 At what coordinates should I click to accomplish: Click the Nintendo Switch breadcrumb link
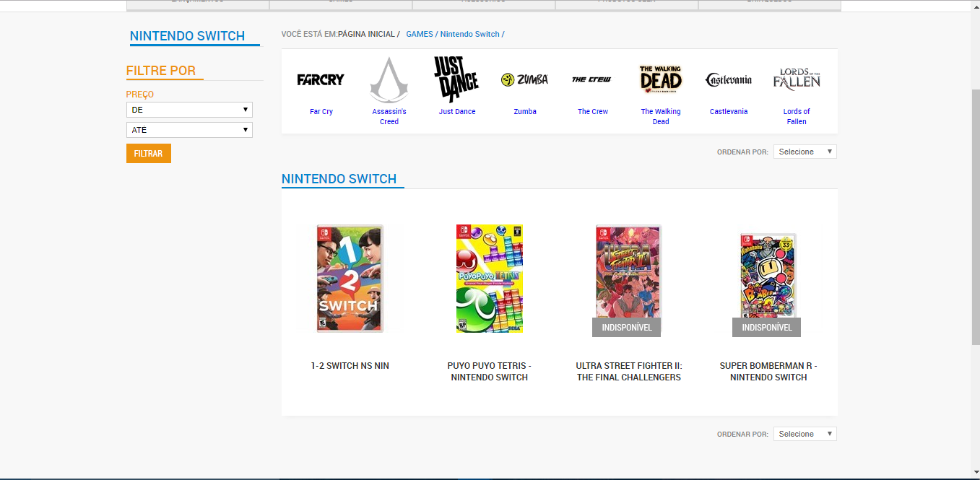(x=470, y=34)
